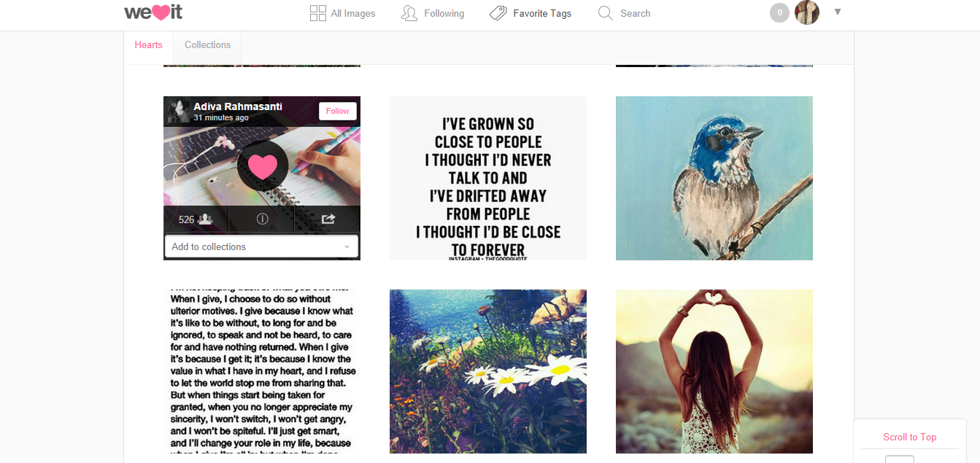Viewport: 980px width, 463px height.
Task: Open the daisy flowers photo
Action: (x=488, y=371)
